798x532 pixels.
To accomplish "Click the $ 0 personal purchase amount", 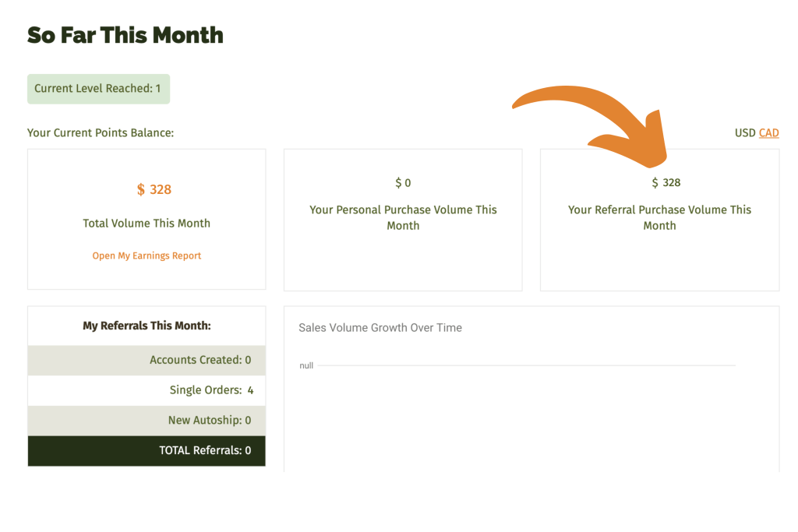I will tap(403, 182).
